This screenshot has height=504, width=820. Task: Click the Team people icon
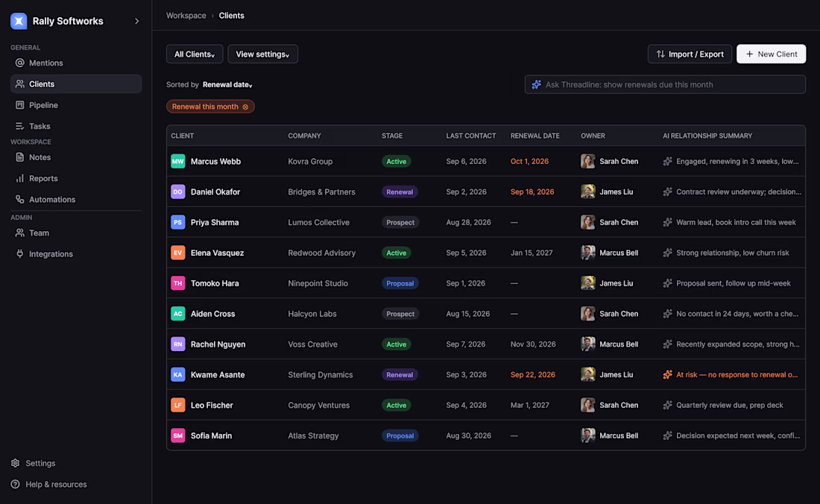coord(20,233)
